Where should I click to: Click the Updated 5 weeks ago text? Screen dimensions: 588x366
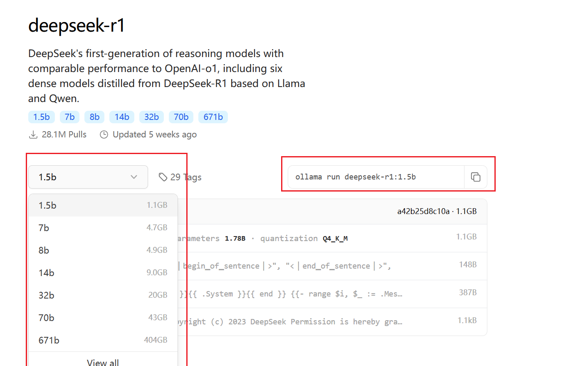(x=155, y=135)
